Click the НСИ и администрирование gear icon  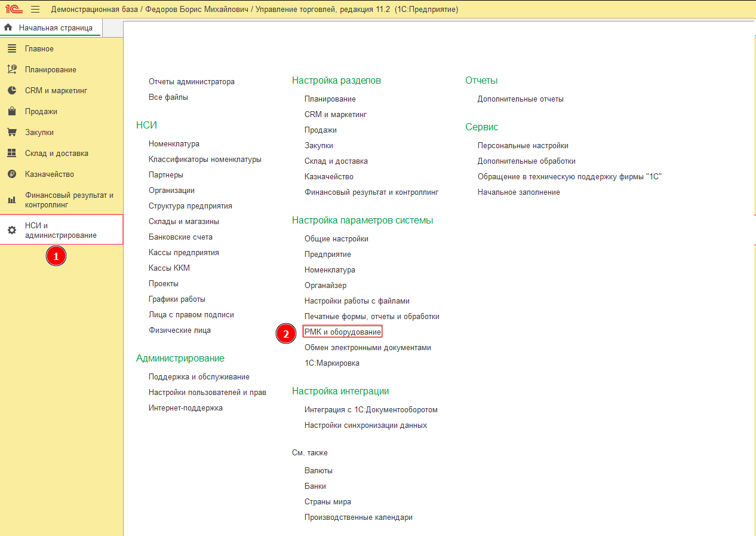tap(12, 230)
